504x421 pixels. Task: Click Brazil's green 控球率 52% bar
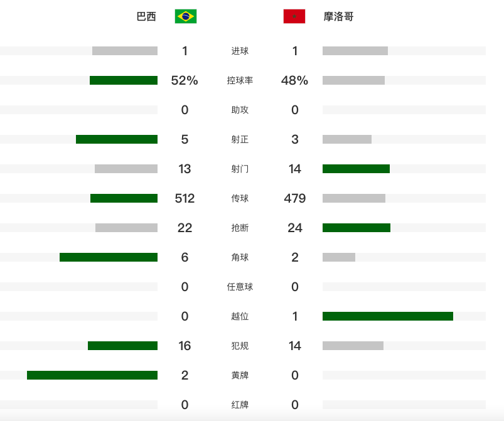124,80
